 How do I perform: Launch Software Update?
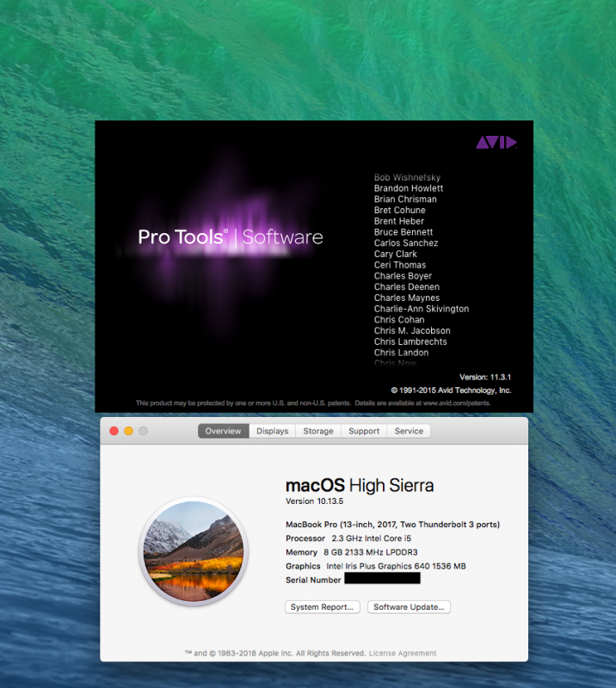[x=409, y=607]
